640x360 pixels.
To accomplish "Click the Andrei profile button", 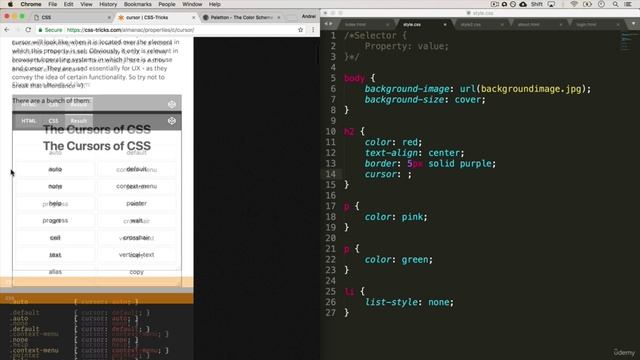I will [309, 17].
